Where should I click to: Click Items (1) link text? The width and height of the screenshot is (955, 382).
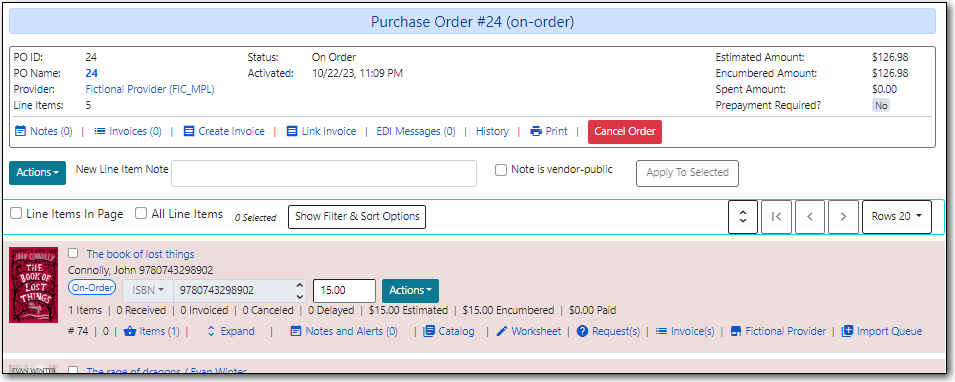point(160,331)
